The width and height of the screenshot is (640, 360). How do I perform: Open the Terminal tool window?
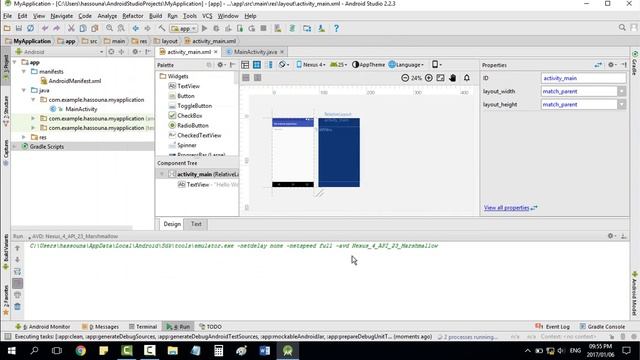[143, 327]
